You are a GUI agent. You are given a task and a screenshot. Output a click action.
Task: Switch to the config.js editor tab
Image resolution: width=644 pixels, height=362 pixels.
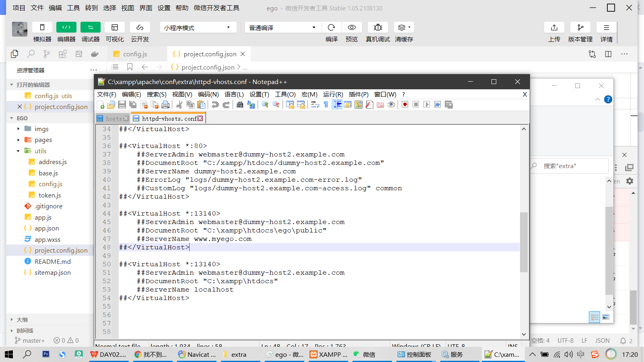[x=135, y=54]
